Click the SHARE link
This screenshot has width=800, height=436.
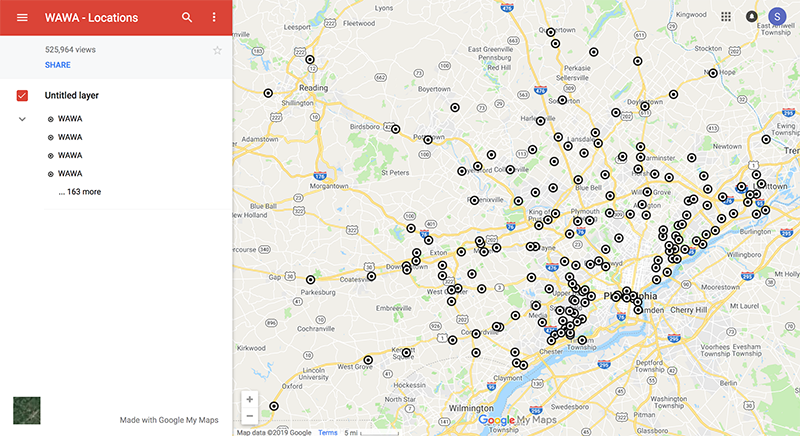click(x=58, y=65)
